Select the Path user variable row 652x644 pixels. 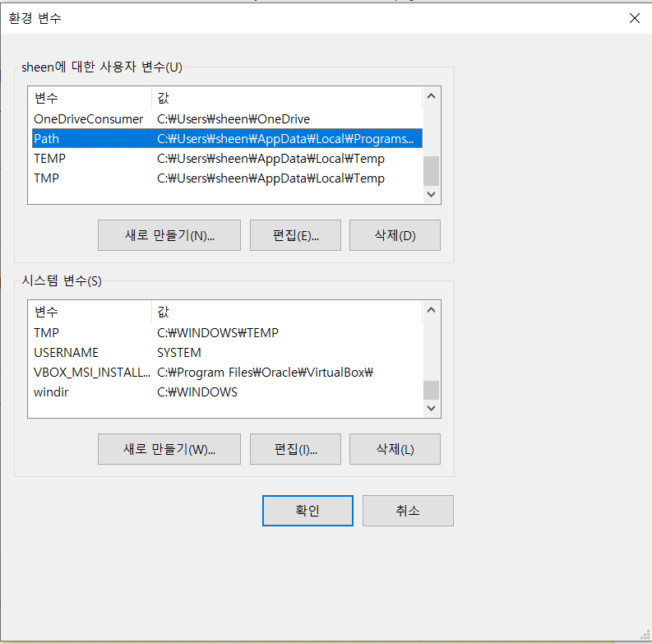[227, 138]
